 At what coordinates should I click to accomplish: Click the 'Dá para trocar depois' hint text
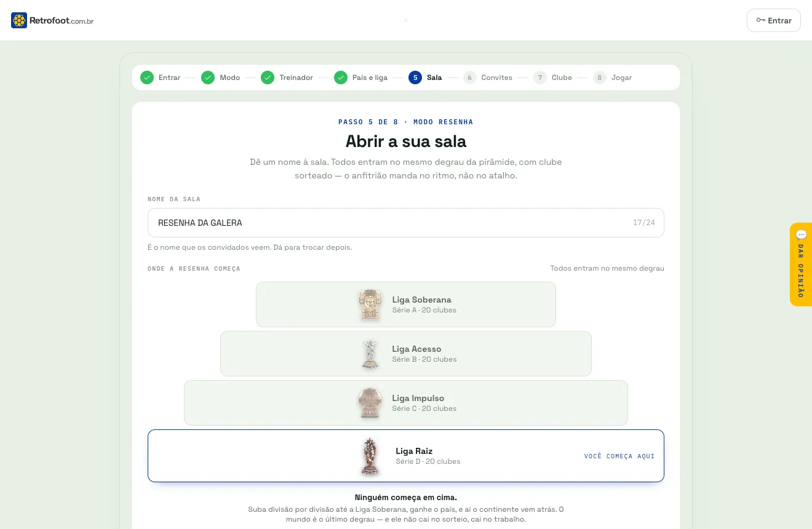[x=312, y=247]
